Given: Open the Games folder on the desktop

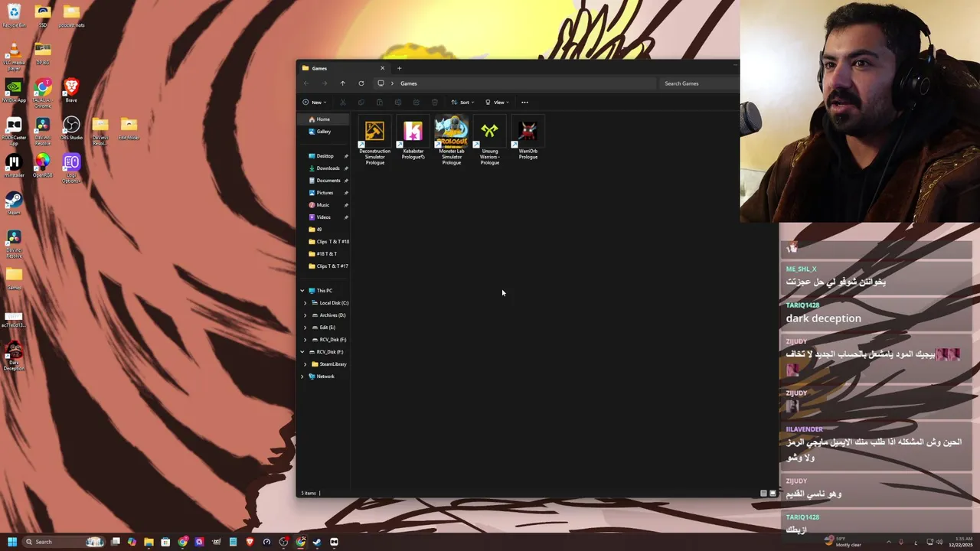Looking at the screenshot, I should (x=14, y=278).
